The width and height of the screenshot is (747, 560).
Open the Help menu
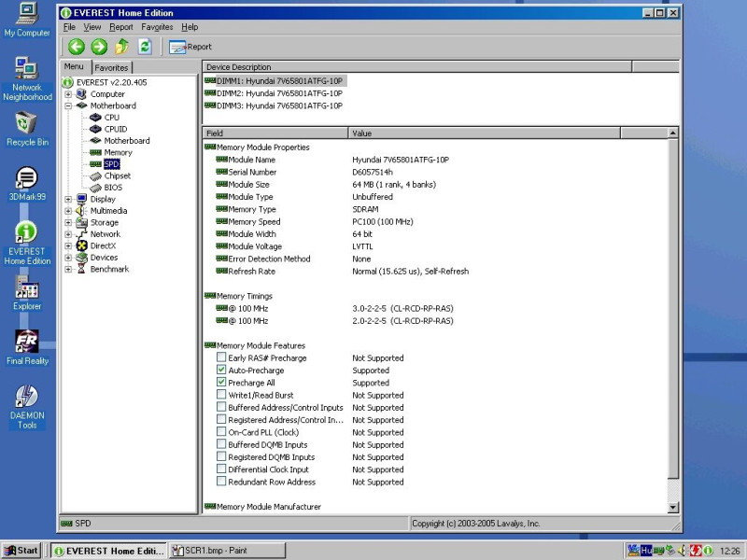190,27
